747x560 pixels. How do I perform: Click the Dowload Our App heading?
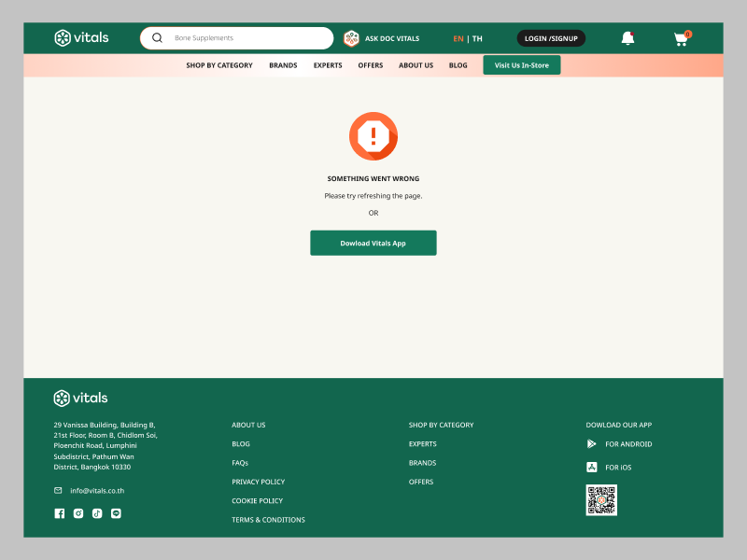tap(619, 425)
